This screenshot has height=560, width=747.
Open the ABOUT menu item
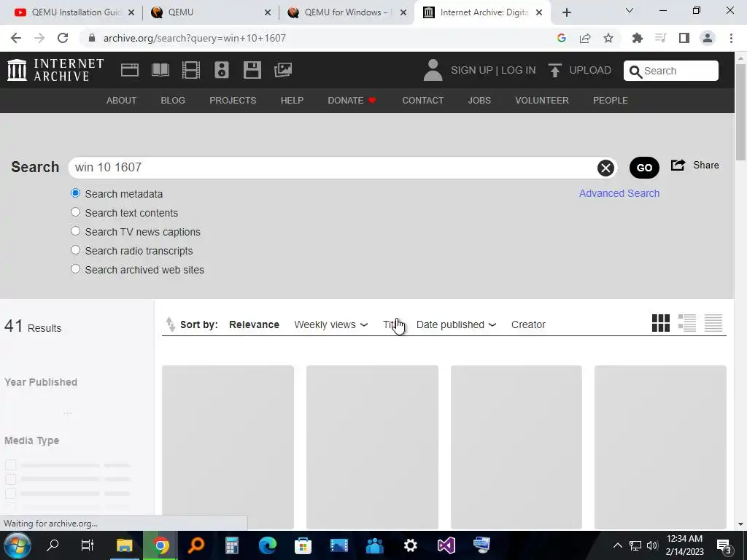[x=122, y=101]
